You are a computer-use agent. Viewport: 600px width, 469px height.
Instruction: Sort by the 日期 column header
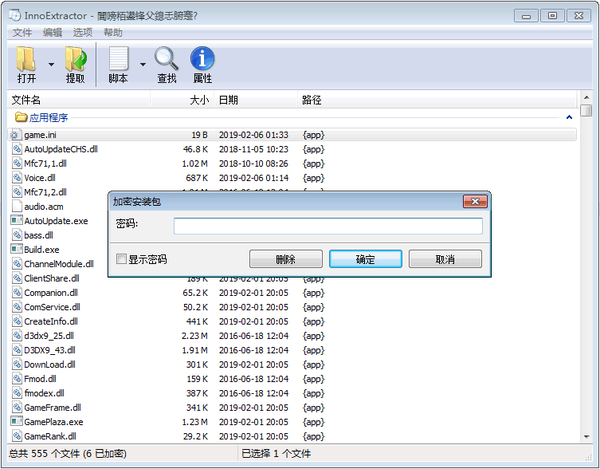256,100
